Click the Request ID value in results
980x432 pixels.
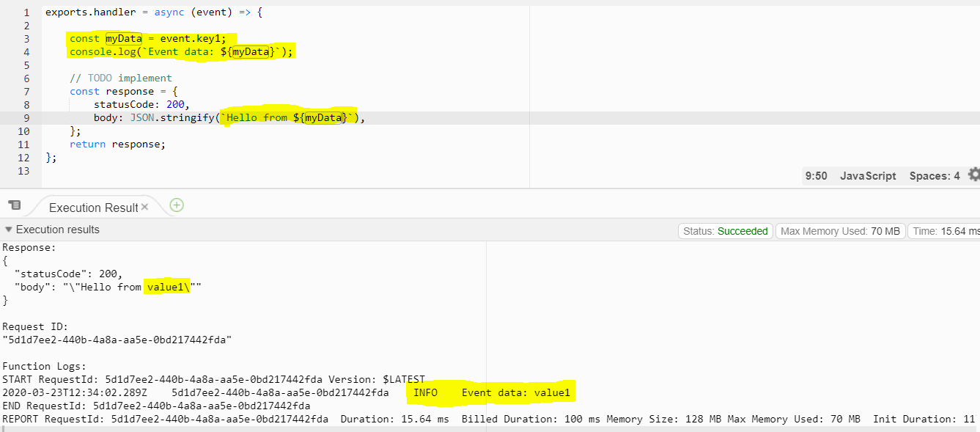(117, 340)
